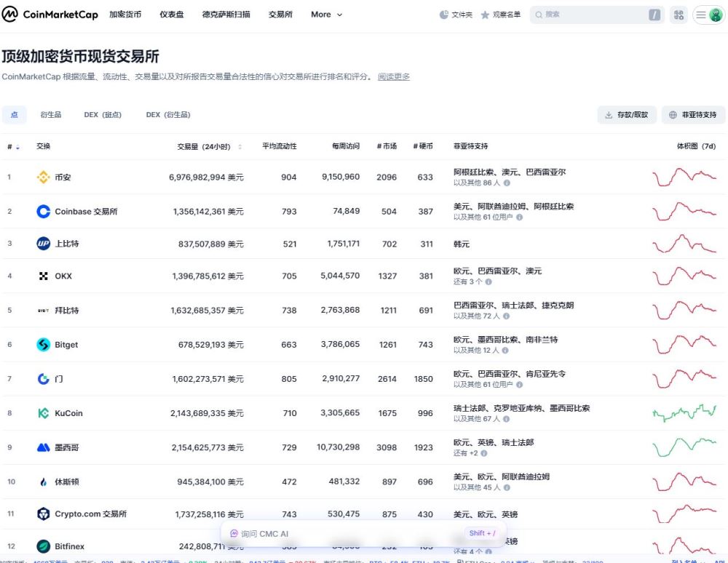
Task: Open Bitget exchange name link
Action: coord(66,345)
